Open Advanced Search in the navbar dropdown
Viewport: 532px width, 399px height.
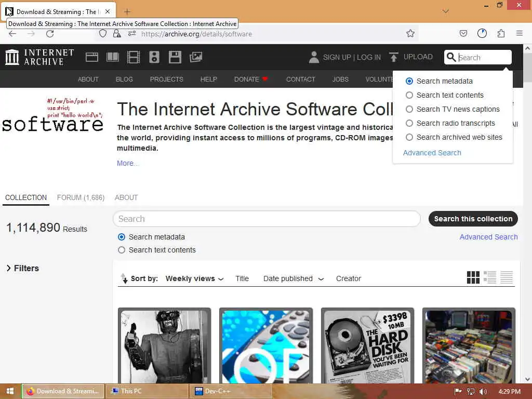tap(432, 153)
